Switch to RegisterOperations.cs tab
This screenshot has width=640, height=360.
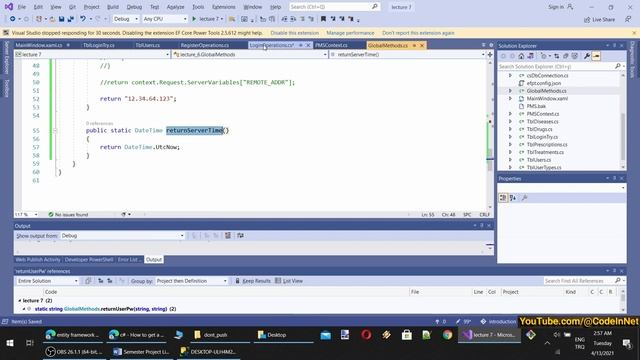(x=205, y=45)
